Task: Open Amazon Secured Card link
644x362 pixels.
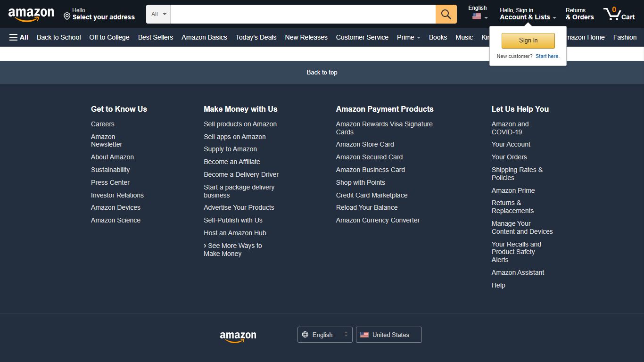Action: (x=369, y=157)
